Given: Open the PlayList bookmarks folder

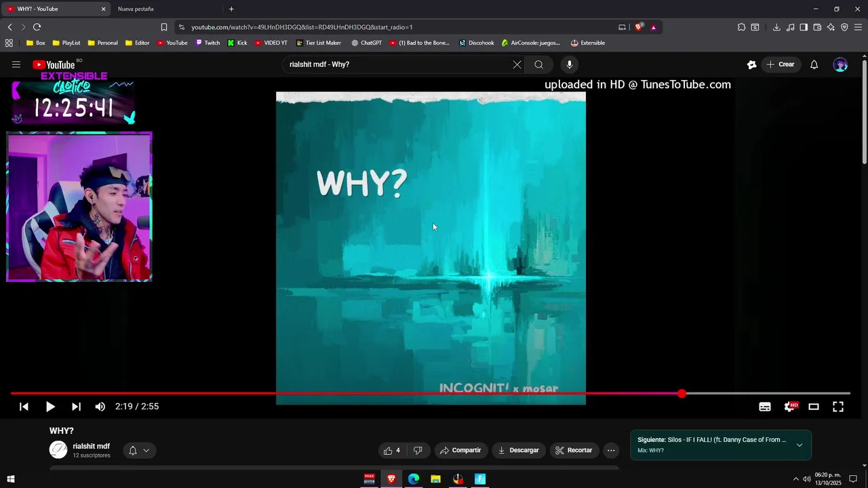Looking at the screenshot, I should (66, 43).
